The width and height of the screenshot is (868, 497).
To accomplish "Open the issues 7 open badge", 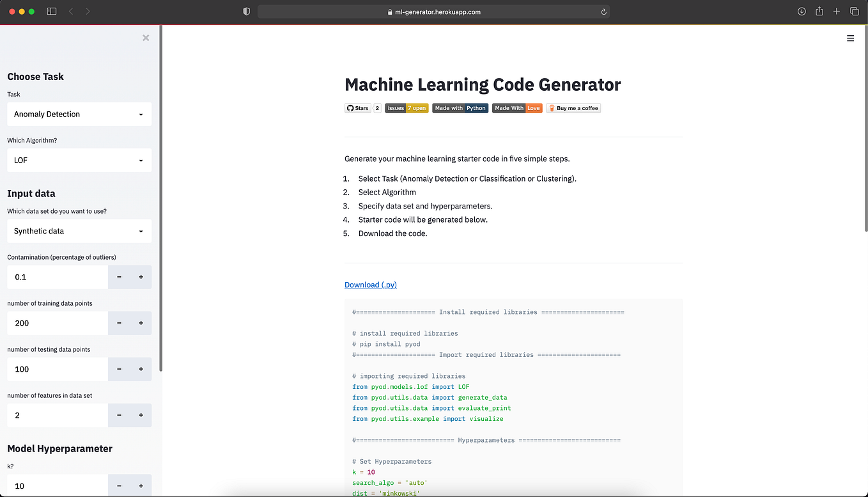I will click(407, 107).
